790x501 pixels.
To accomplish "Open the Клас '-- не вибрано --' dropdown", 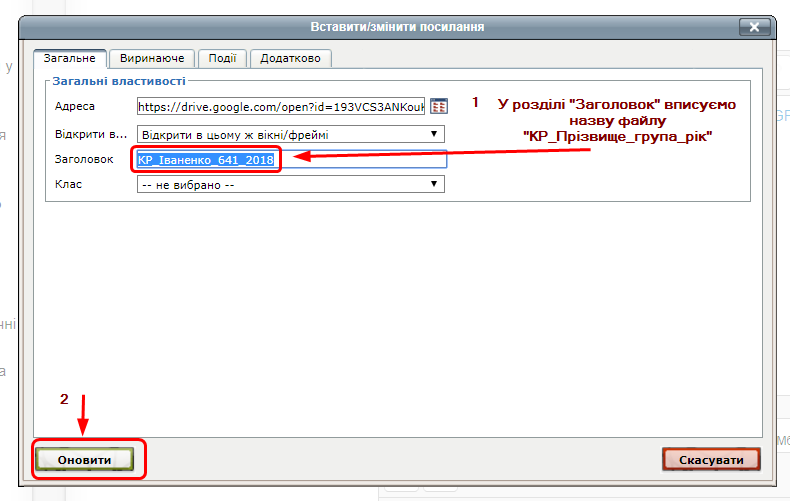I will (x=290, y=184).
